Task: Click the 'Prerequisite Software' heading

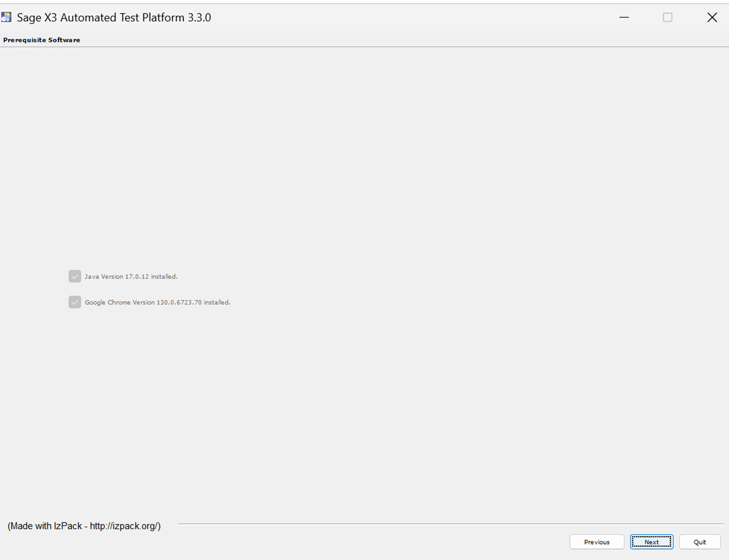Action: coord(41,40)
